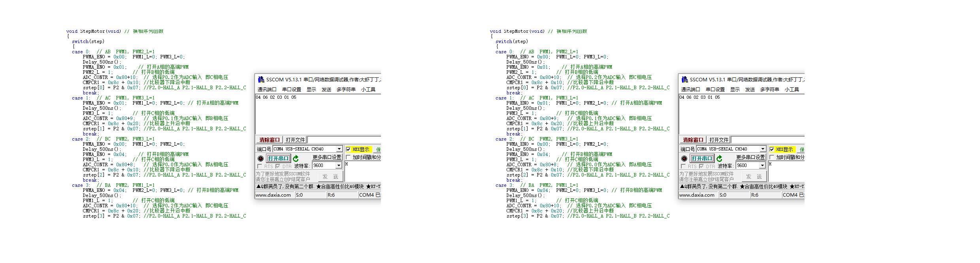Enable 加时间戳和分 checkbox in the right SSCOM window

tap(772, 157)
